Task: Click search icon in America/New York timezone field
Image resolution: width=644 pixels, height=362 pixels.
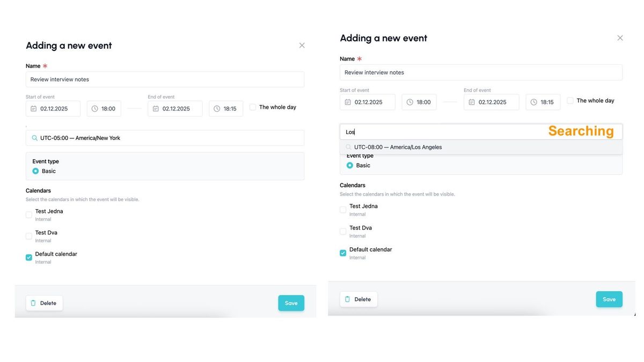Action: coord(35,138)
